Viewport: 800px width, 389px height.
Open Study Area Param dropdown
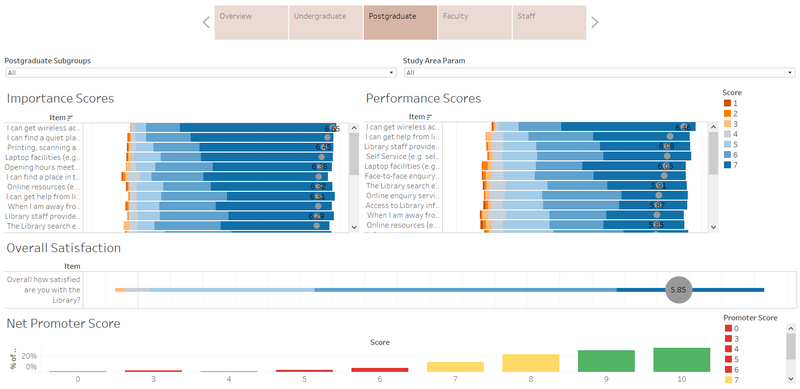(599, 73)
